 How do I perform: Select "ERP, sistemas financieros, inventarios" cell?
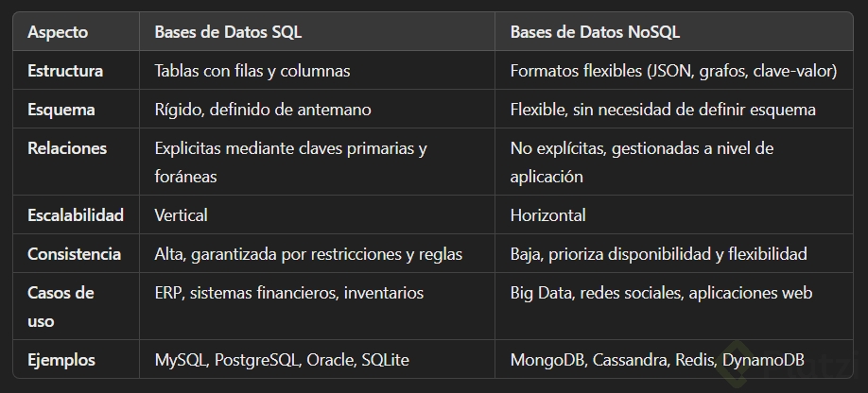click(x=289, y=293)
